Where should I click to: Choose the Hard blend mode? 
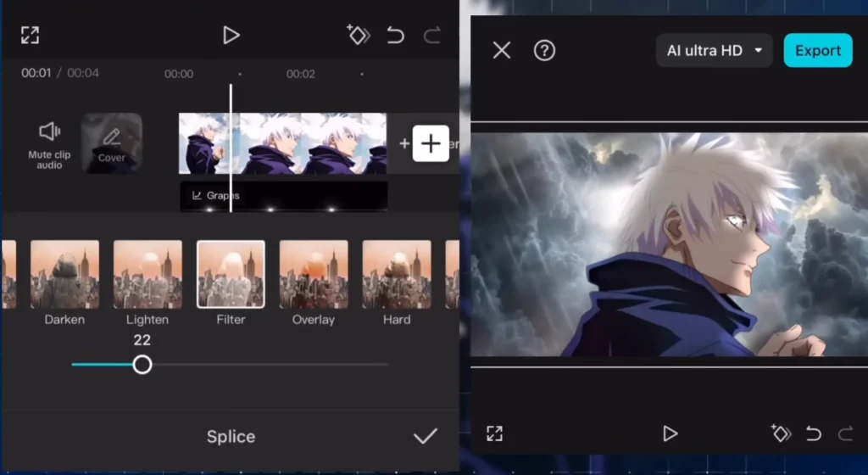[x=397, y=283]
